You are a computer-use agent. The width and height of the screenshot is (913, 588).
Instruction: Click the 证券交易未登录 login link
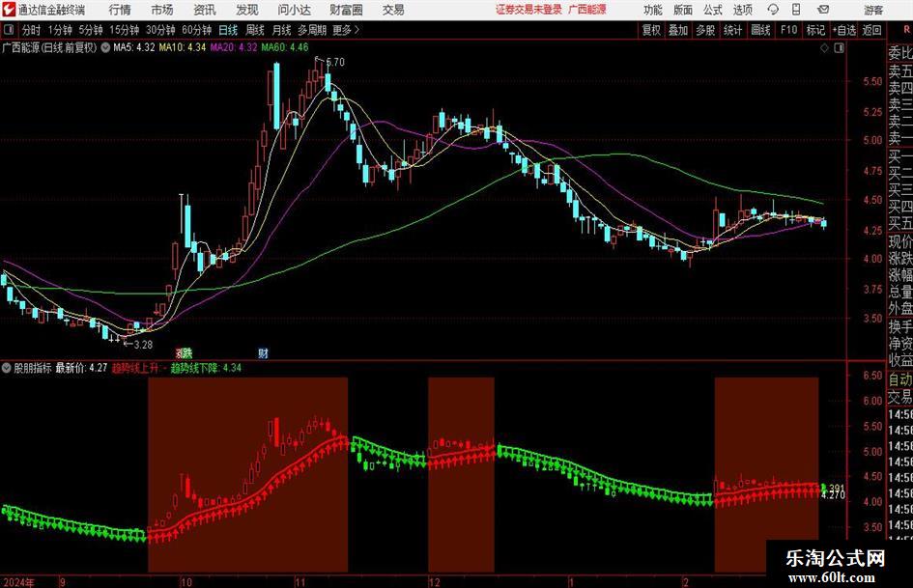(528, 10)
